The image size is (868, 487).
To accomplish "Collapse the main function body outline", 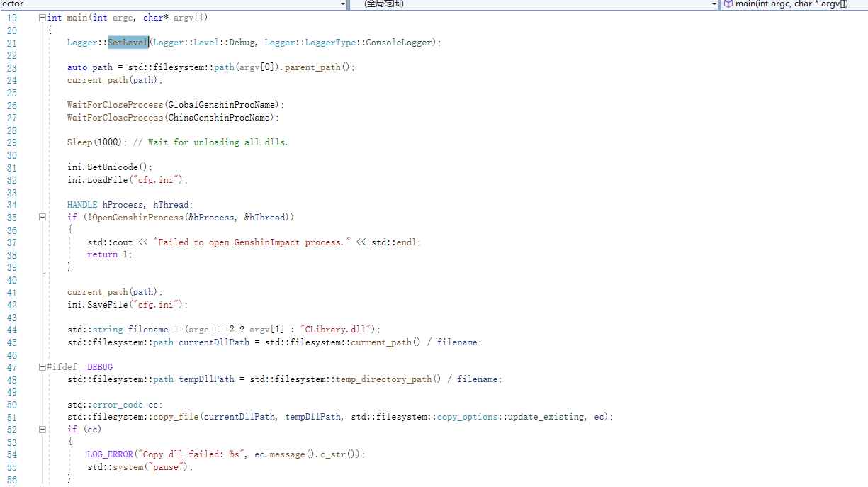I will [42, 17].
